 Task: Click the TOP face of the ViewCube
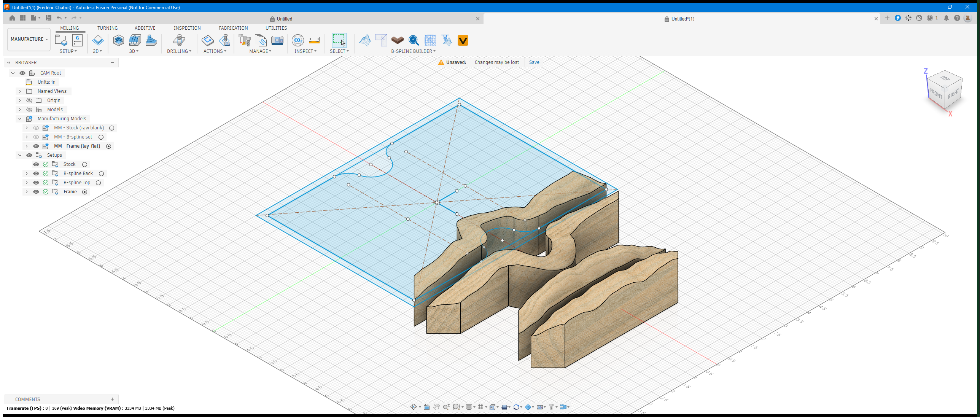coord(945,78)
